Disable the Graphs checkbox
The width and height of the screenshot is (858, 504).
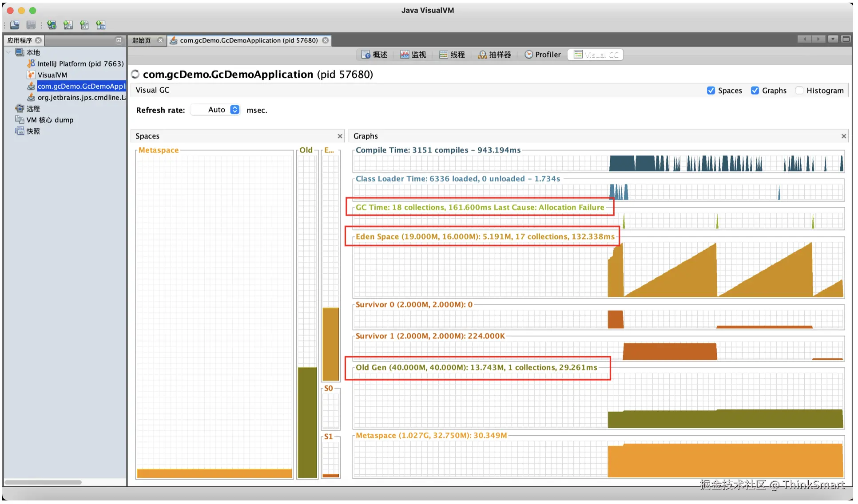755,91
